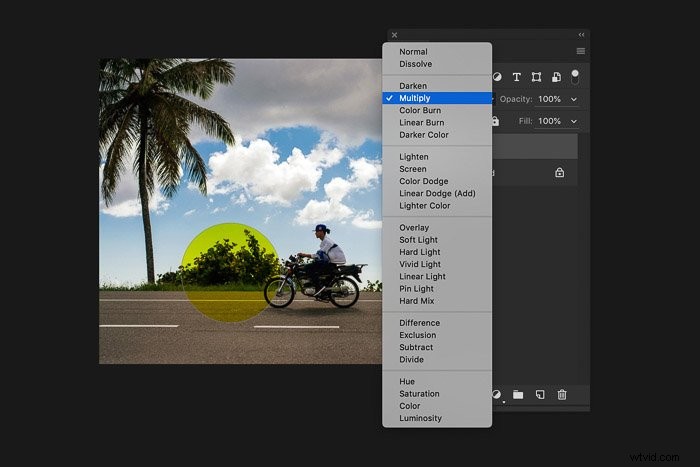Filter layers by shape layers
The image size is (700, 467).
pyautogui.click(x=537, y=77)
